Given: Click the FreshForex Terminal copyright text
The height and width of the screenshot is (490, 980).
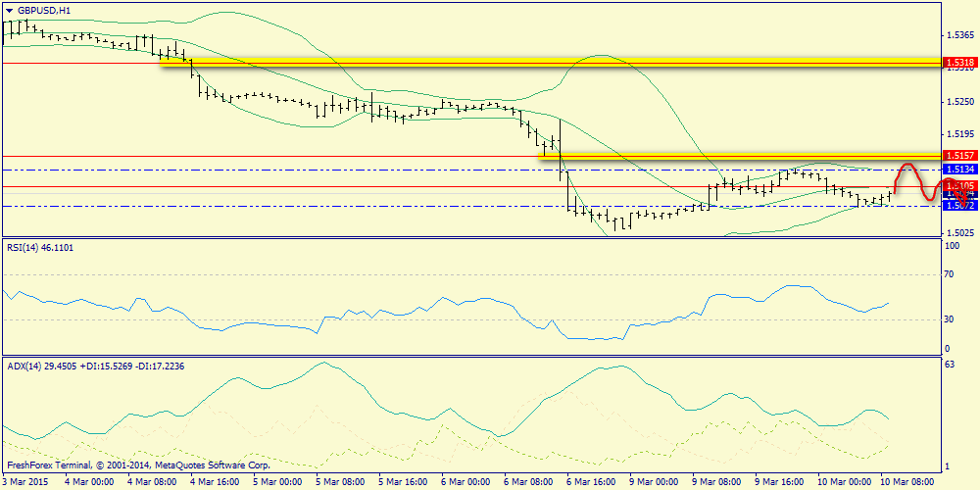Looking at the screenshot, I should click(138, 465).
